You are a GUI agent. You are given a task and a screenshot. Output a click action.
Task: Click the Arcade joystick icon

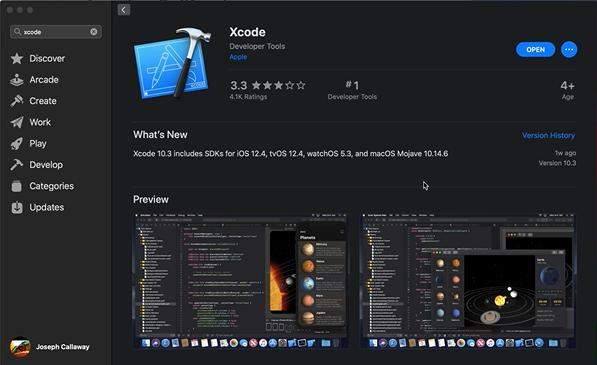click(x=16, y=80)
